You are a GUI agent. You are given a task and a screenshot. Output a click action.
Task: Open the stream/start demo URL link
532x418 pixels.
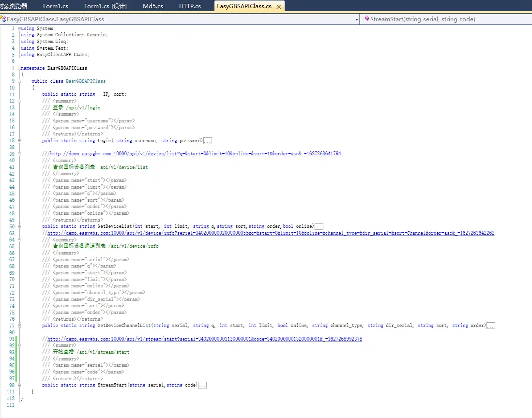pyautogui.click(x=204, y=339)
